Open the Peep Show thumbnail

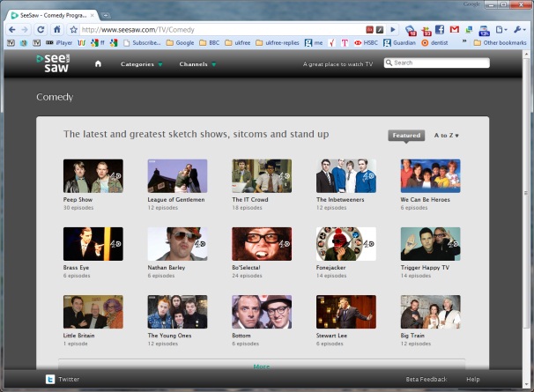(x=93, y=175)
